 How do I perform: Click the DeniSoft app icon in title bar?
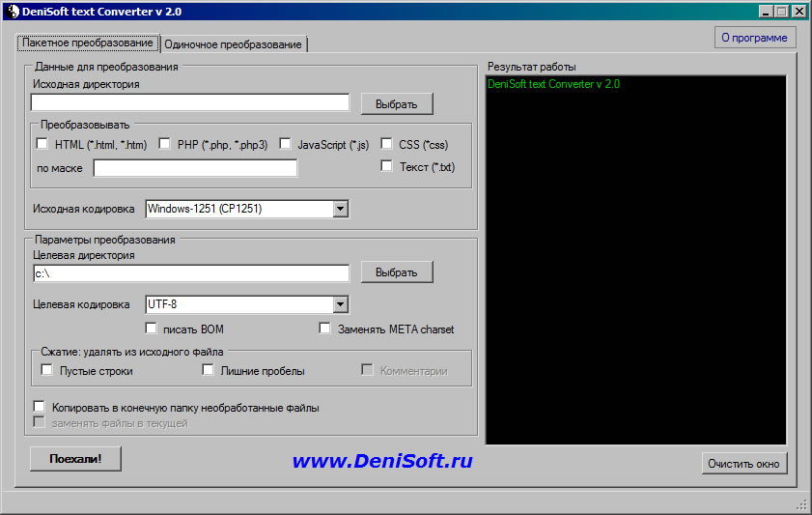coord(12,12)
